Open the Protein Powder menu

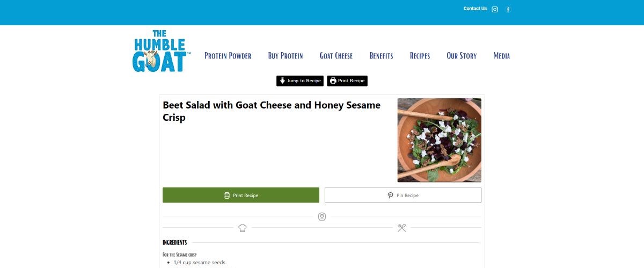228,56
